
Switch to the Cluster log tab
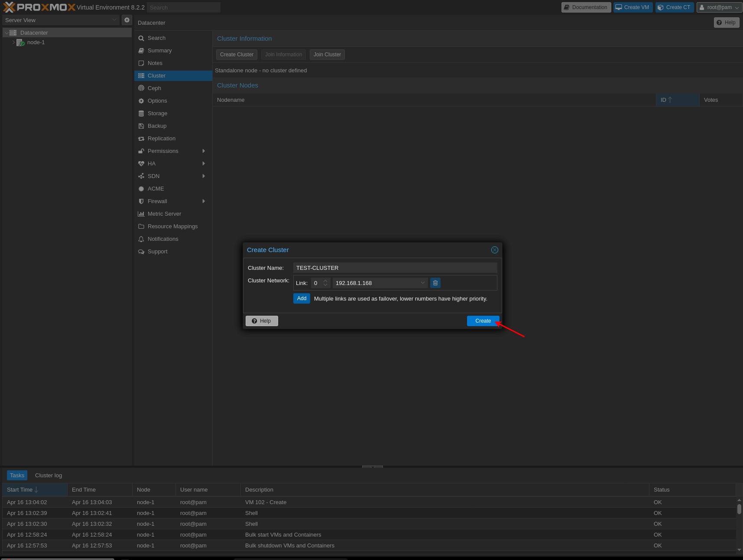pos(48,475)
